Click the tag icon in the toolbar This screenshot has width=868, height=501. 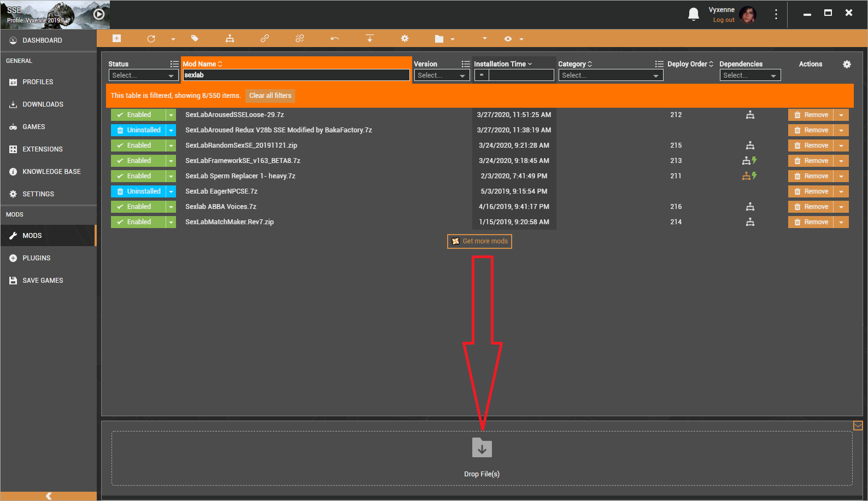point(195,38)
